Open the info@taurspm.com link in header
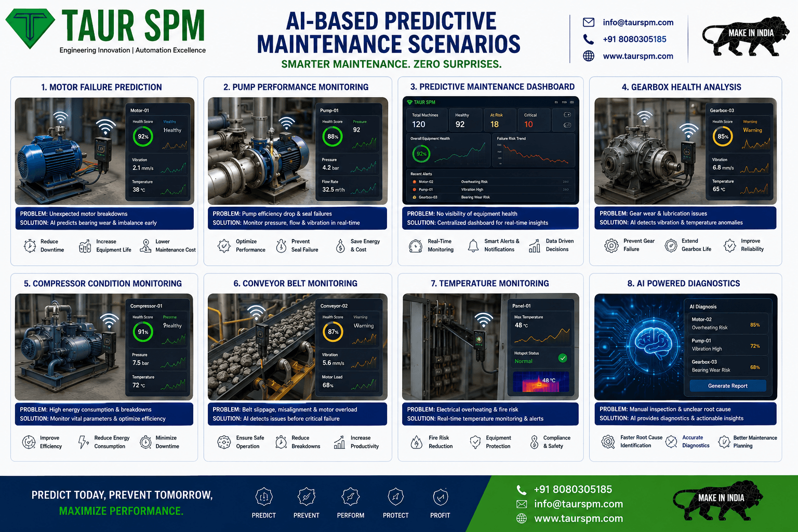Viewport: 798px width, 532px height. (638, 22)
